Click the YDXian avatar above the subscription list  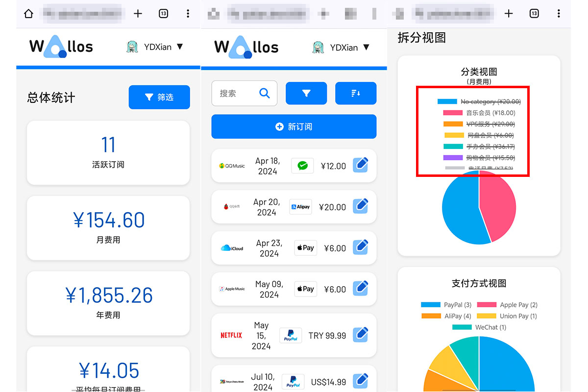[x=318, y=48]
